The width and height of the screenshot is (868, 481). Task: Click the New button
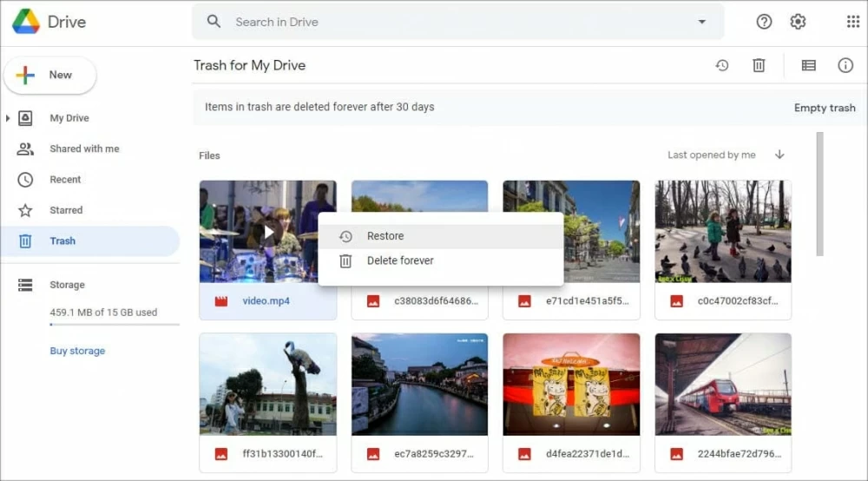(50, 76)
